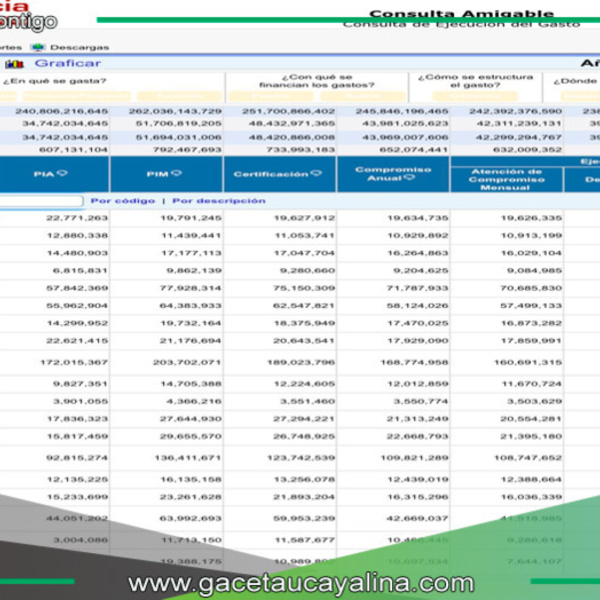The image size is (600, 600).
Task: Select Compromiso Anual cell 42,669,037
Action: click(417, 518)
